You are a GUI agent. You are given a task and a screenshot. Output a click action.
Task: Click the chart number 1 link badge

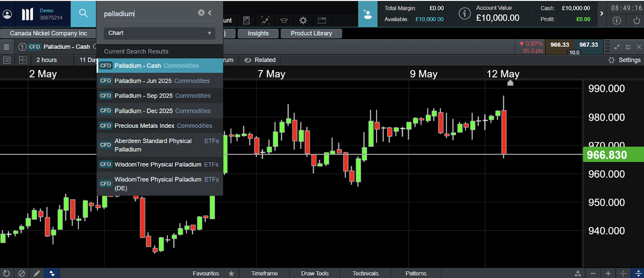22,47
